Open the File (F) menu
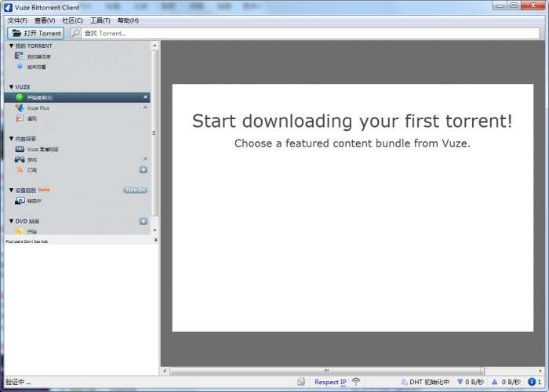This screenshot has width=549, height=392. tap(17, 20)
